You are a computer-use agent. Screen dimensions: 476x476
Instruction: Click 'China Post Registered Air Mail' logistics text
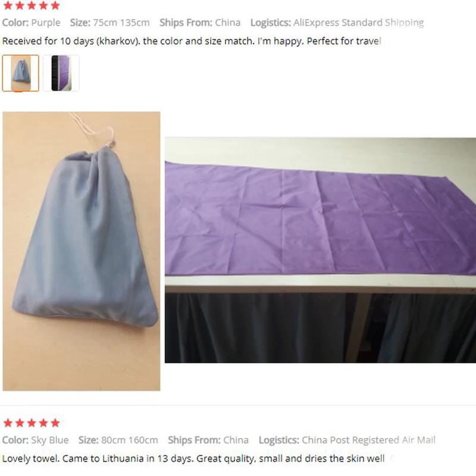[368, 440]
